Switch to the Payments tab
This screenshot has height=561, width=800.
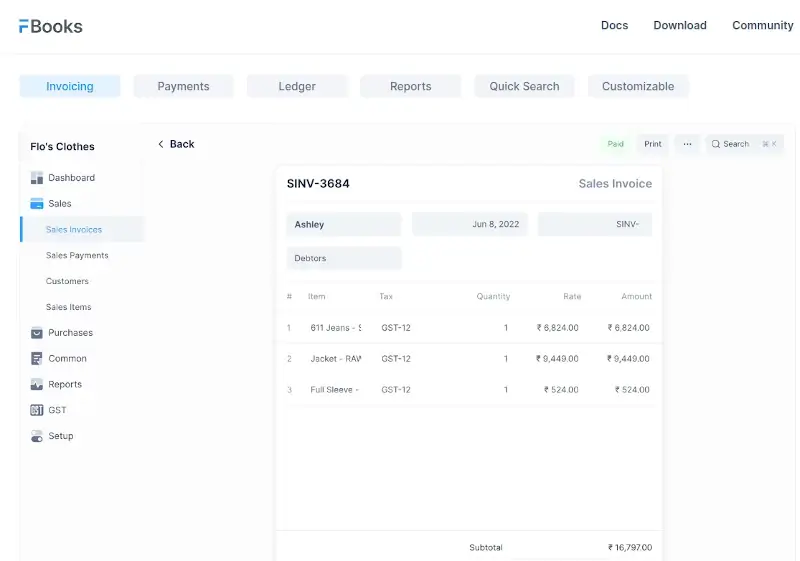point(183,87)
